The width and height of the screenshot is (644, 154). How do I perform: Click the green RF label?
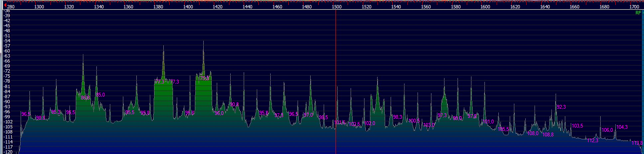(638, 13)
